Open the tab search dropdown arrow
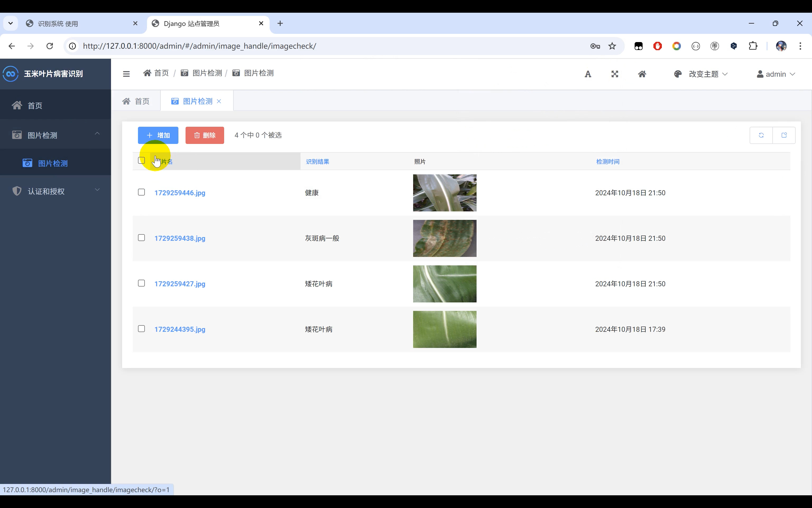Image resolution: width=812 pixels, height=508 pixels. point(10,24)
